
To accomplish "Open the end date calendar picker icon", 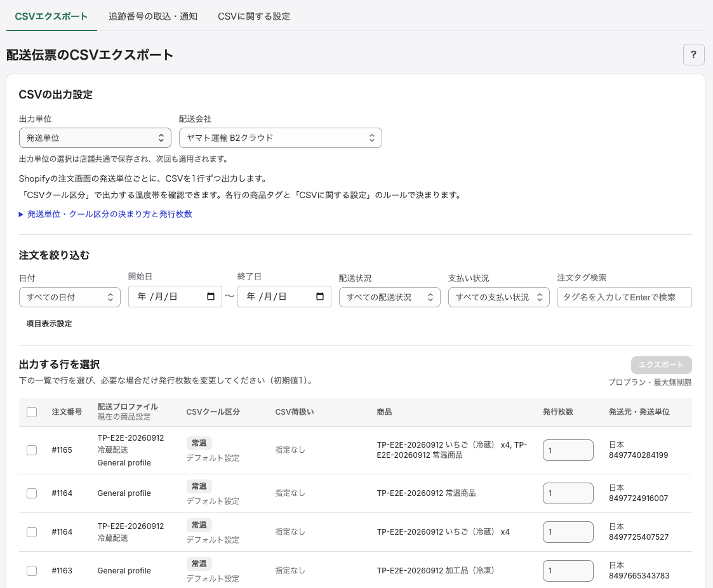I will click(x=319, y=297).
